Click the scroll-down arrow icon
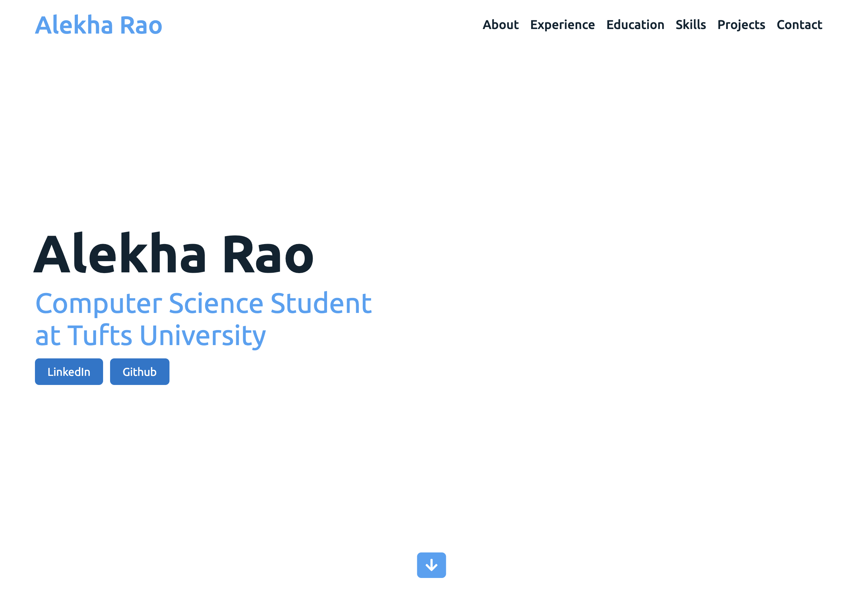 [x=432, y=565]
